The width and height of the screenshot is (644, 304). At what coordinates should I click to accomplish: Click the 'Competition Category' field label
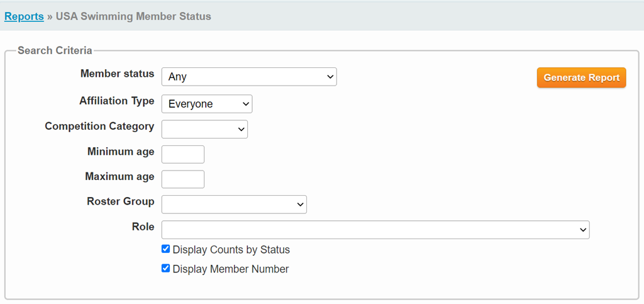(x=99, y=126)
